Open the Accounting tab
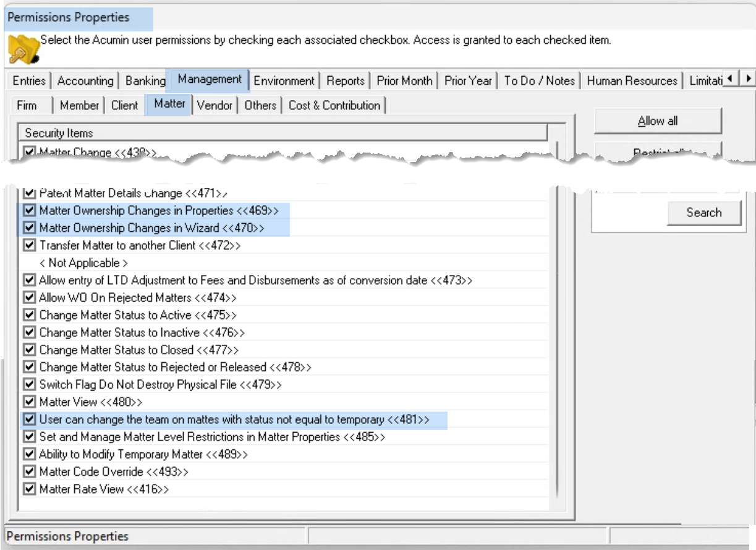The image size is (756, 550). 85,80
